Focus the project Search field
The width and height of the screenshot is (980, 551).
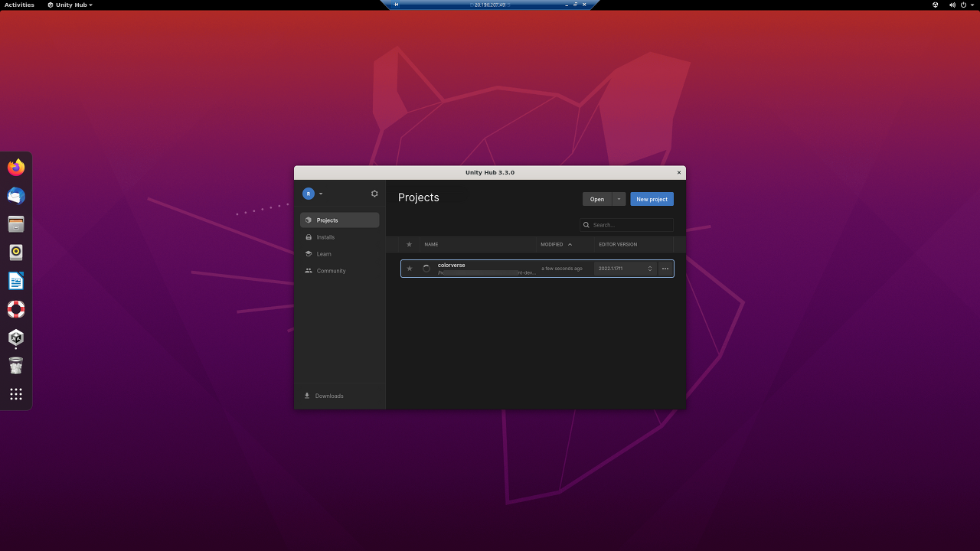tap(626, 225)
